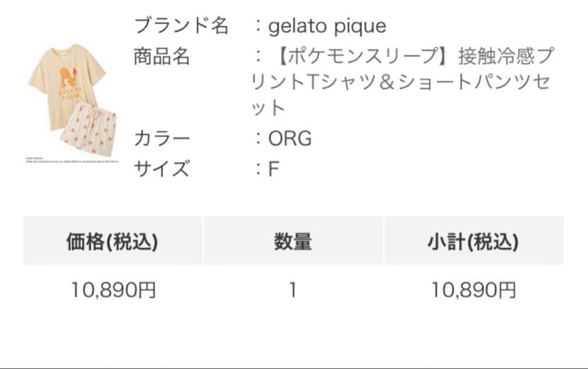Screen dimensions: 588x369
Task: Click the 小計(税込) column header
Action: tap(473, 241)
